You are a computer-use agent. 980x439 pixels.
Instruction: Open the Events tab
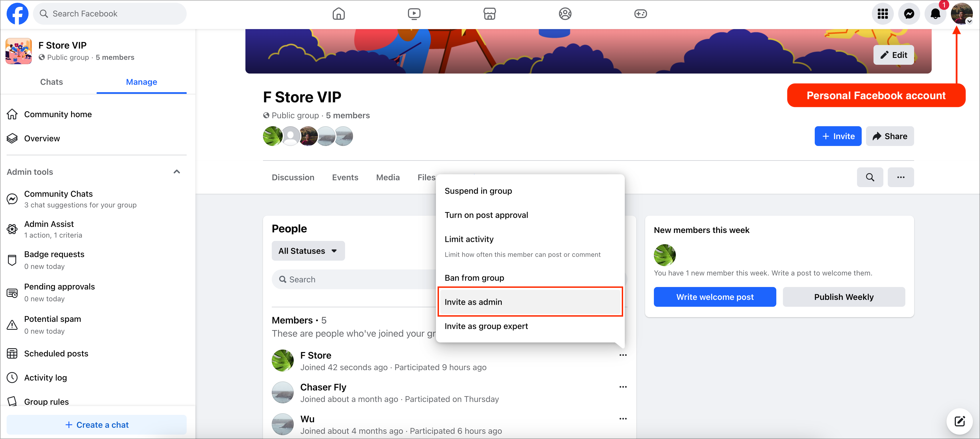click(x=345, y=178)
